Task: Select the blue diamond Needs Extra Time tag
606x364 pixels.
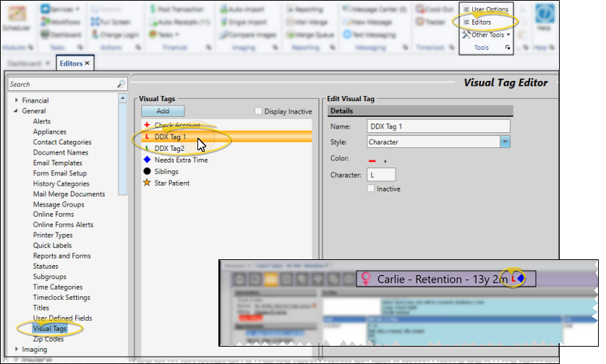Action: point(148,160)
